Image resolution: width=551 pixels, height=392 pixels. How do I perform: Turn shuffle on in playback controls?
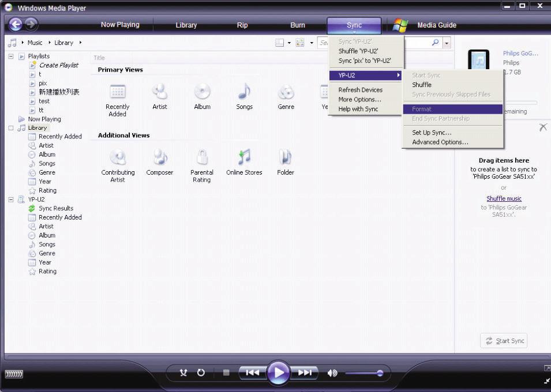point(183,372)
